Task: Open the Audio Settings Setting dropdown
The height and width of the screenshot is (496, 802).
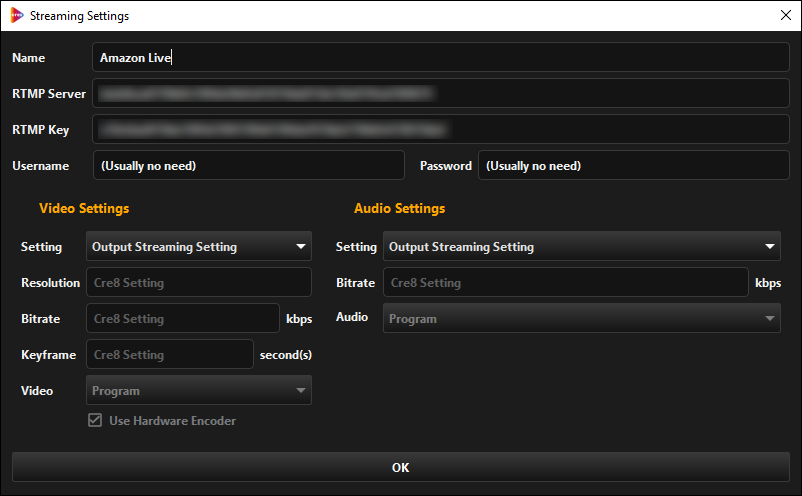Action: pyautogui.click(x=582, y=246)
